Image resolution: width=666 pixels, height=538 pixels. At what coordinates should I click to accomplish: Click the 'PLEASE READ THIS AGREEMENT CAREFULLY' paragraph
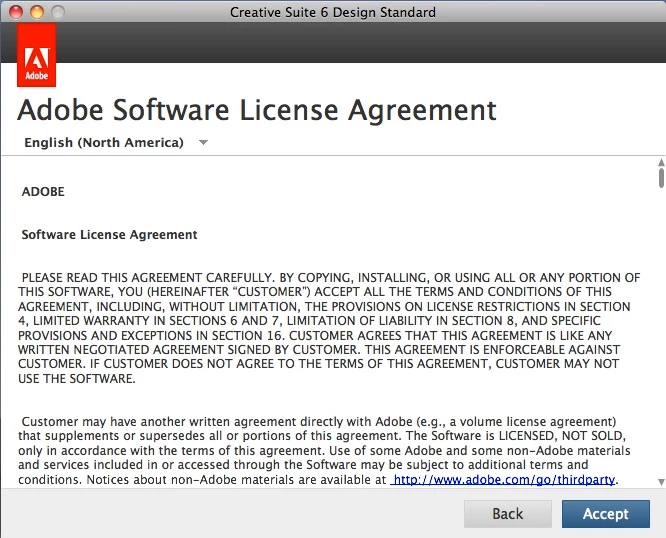pos(329,328)
